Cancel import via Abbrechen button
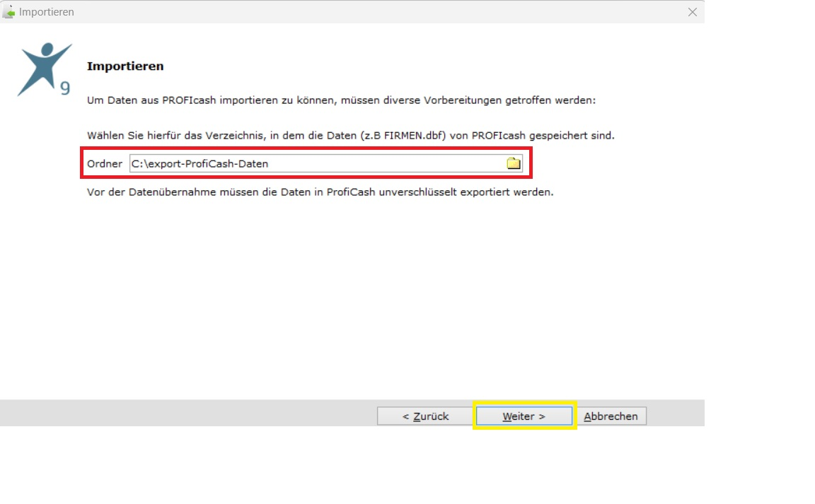815x504 pixels. pyautogui.click(x=611, y=416)
